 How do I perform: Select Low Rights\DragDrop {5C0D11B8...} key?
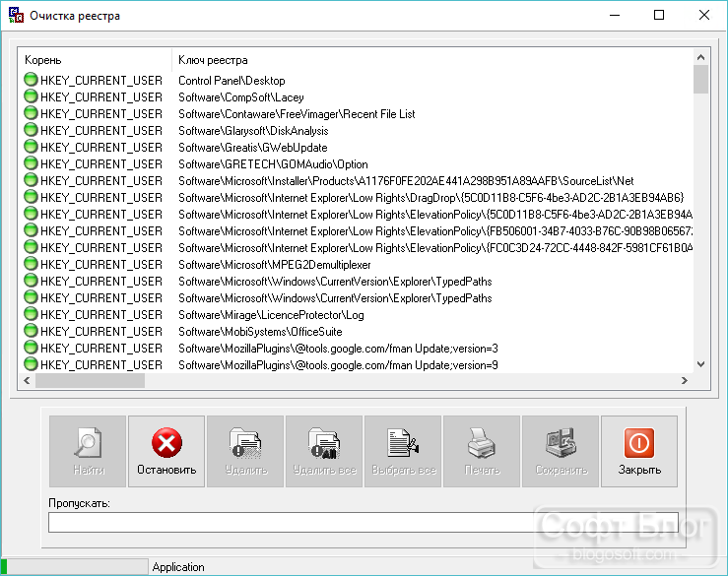click(431, 198)
